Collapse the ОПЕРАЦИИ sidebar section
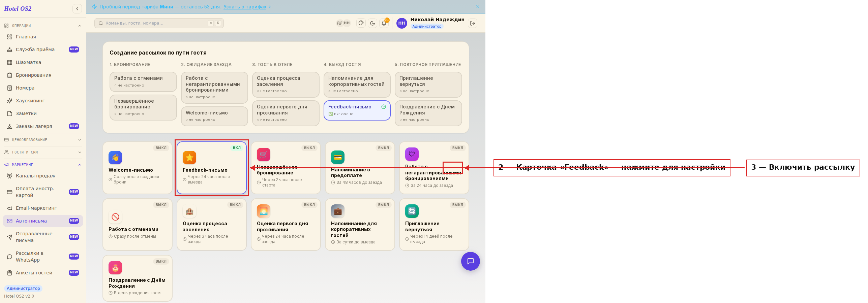Screen dimensions: 868x303 point(43,26)
